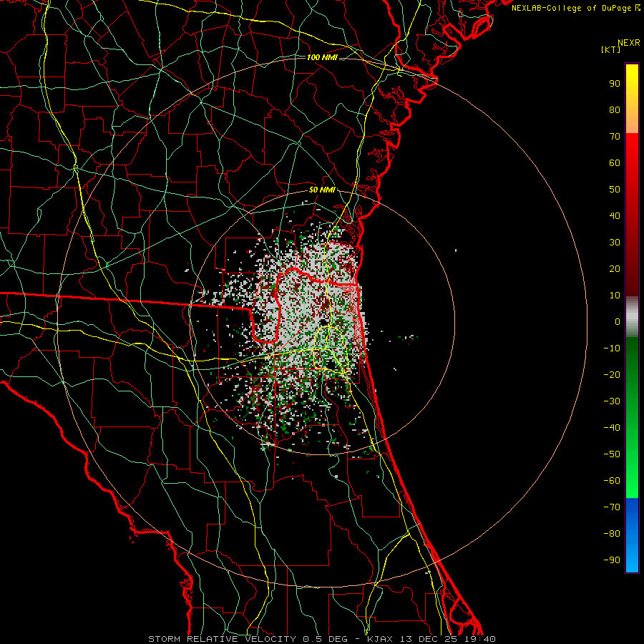Click the -70 value on the velocity scale

coord(612,507)
